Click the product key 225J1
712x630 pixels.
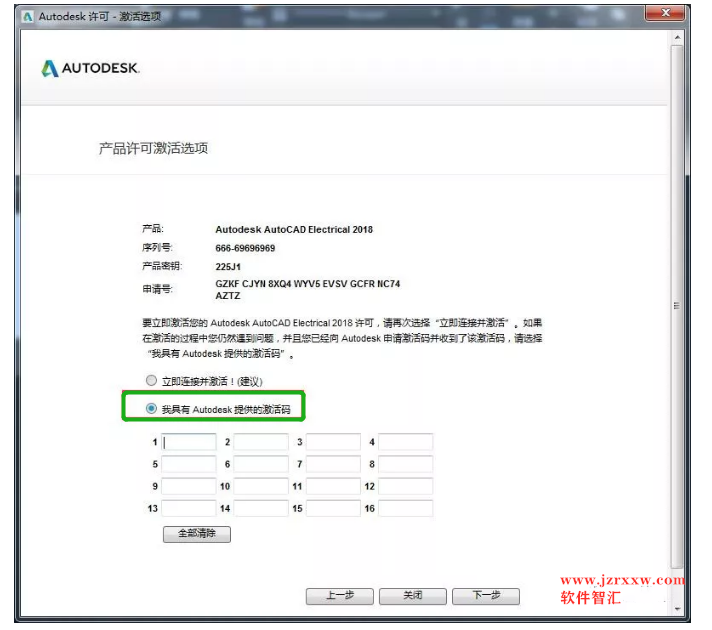(228, 267)
